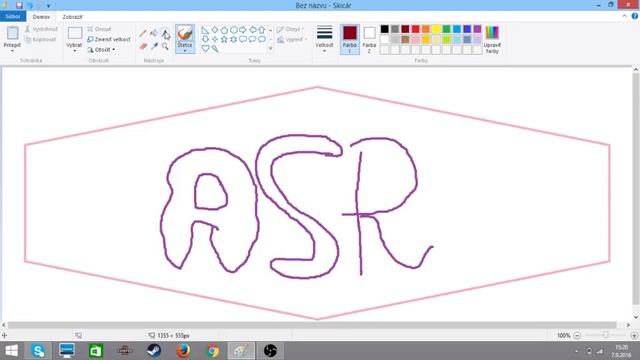Image resolution: width=640 pixels, height=360 pixels.
Task: Pick the black color swatch
Action: [384, 29]
